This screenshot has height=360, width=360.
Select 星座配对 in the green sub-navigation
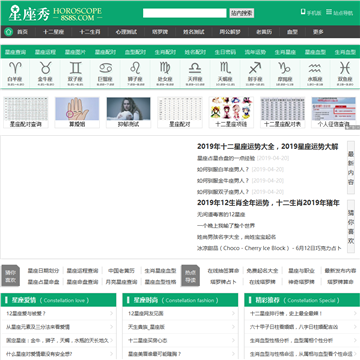tap(105, 52)
